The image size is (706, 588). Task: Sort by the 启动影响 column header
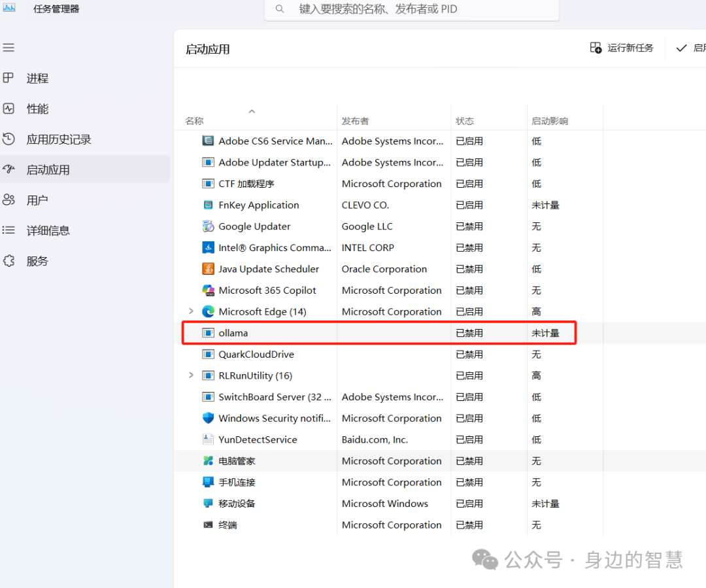click(550, 121)
